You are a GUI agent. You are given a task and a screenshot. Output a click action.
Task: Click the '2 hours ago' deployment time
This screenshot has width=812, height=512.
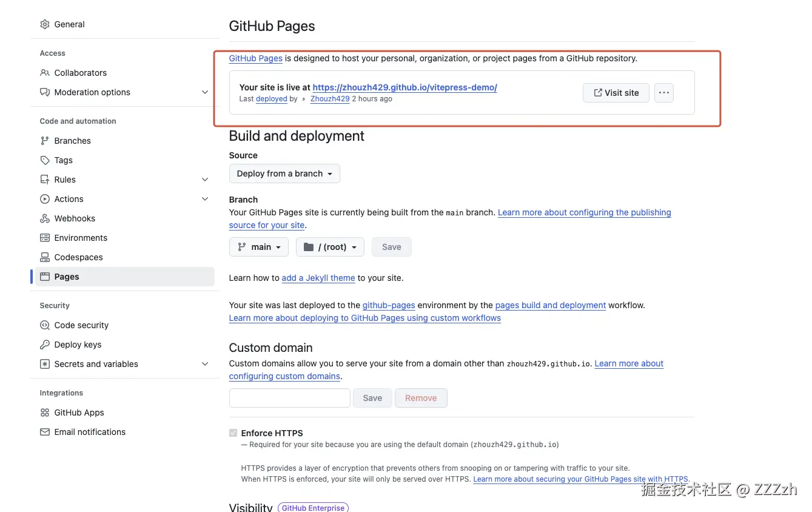372,99
